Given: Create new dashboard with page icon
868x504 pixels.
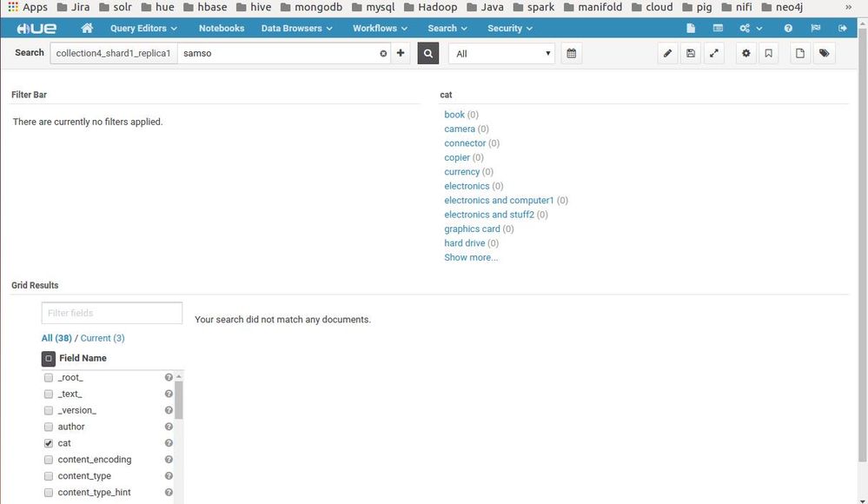Looking at the screenshot, I should pos(800,53).
